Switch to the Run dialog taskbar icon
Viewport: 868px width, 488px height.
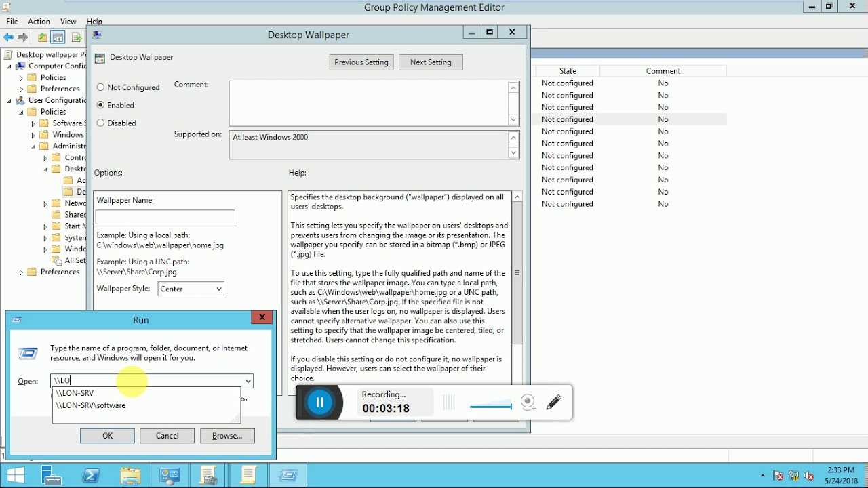tap(288, 475)
